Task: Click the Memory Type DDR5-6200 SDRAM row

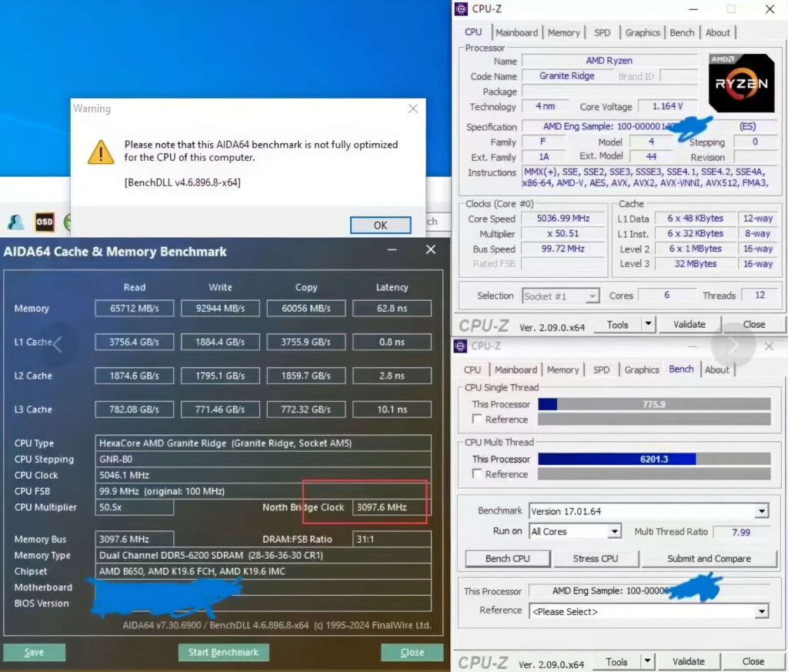Action: pos(263,555)
